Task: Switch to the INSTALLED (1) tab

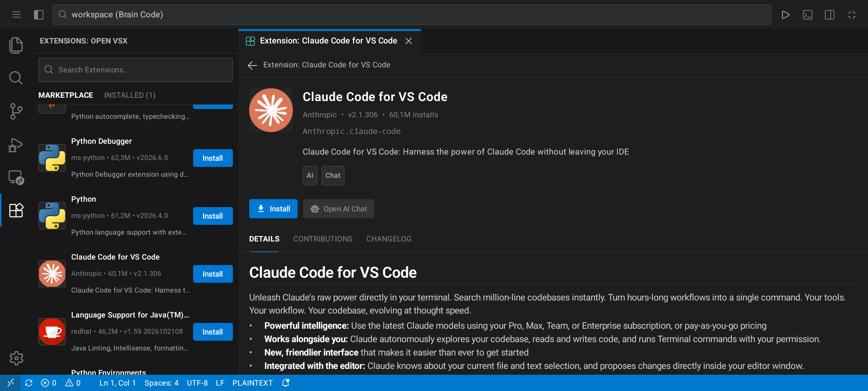Action: pyautogui.click(x=130, y=95)
